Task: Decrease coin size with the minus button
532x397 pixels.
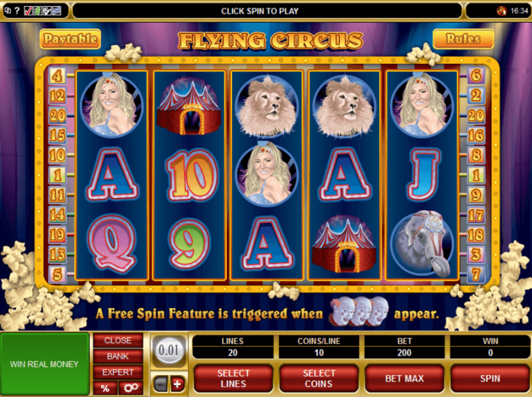Action: tap(160, 384)
